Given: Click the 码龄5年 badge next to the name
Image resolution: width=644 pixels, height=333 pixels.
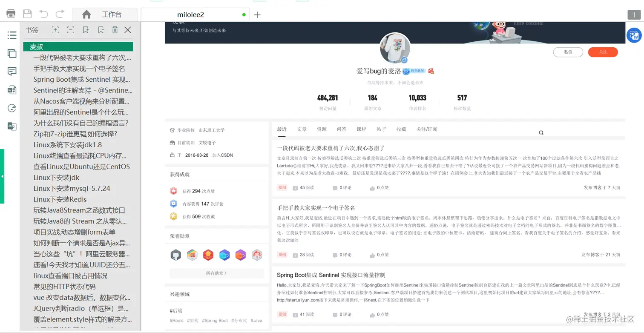Looking at the screenshot, I should (x=414, y=71).
